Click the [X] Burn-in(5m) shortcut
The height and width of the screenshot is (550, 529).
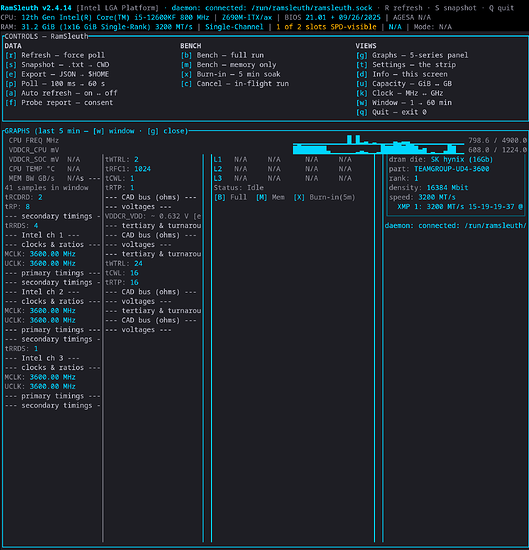324,197
